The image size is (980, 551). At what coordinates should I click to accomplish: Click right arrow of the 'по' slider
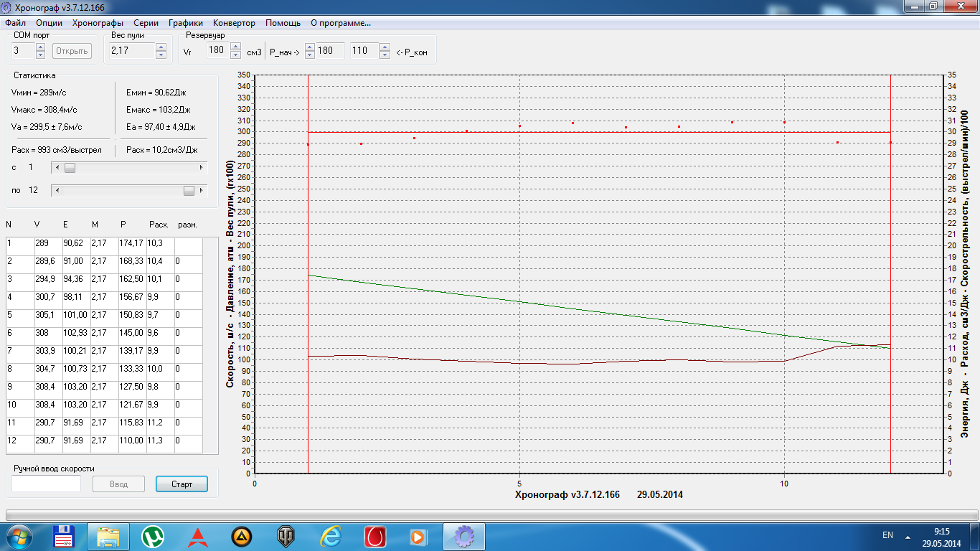(x=201, y=190)
